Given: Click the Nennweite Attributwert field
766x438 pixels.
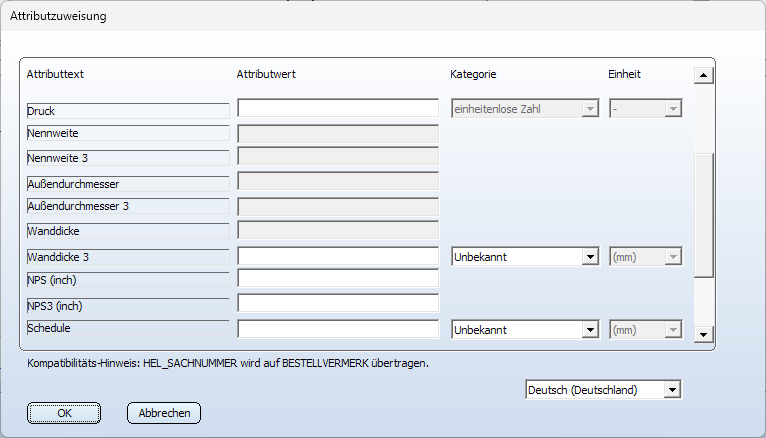Looking at the screenshot, I should pyautogui.click(x=338, y=134).
